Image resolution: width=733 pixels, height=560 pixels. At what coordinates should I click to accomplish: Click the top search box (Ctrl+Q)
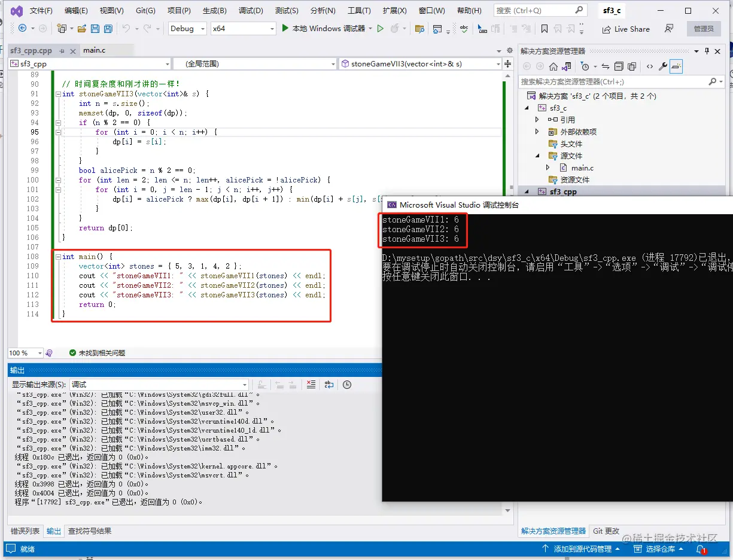point(540,10)
